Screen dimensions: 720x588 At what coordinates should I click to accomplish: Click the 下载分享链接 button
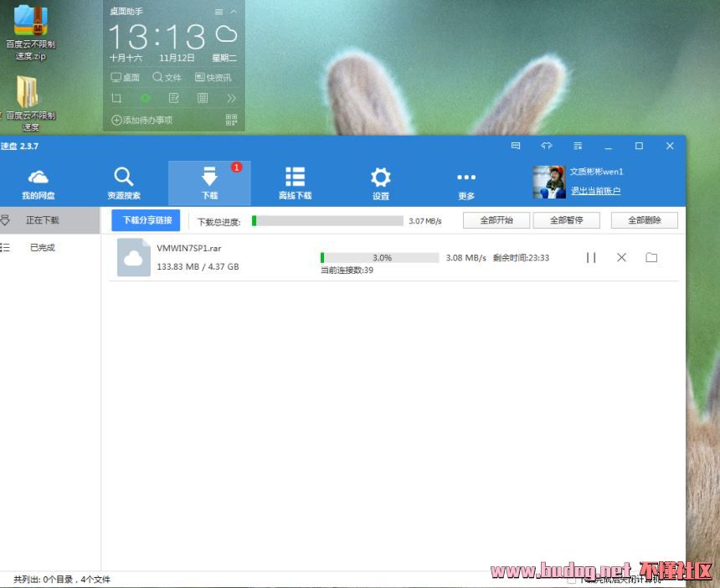146,220
